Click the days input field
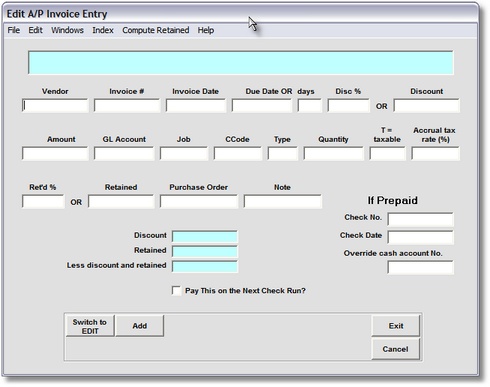Image resolution: width=490 pixels, height=387 pixels. [310, 106]
